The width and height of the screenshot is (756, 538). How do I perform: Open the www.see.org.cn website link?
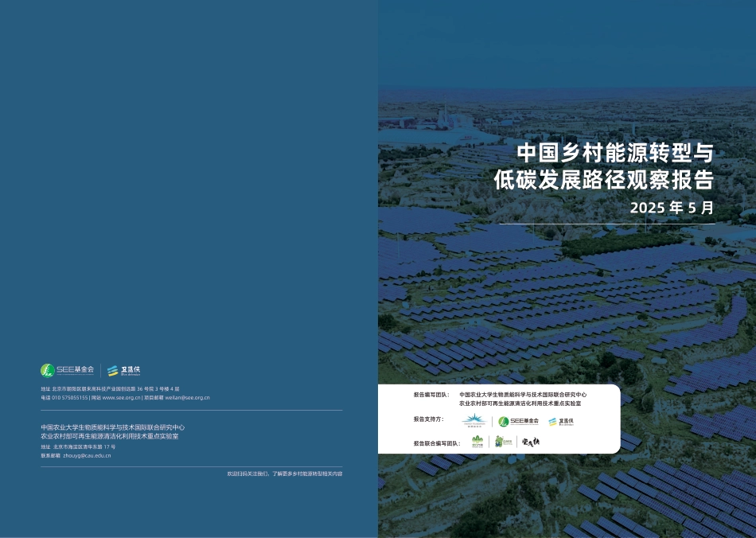click(x=121, y=398)
